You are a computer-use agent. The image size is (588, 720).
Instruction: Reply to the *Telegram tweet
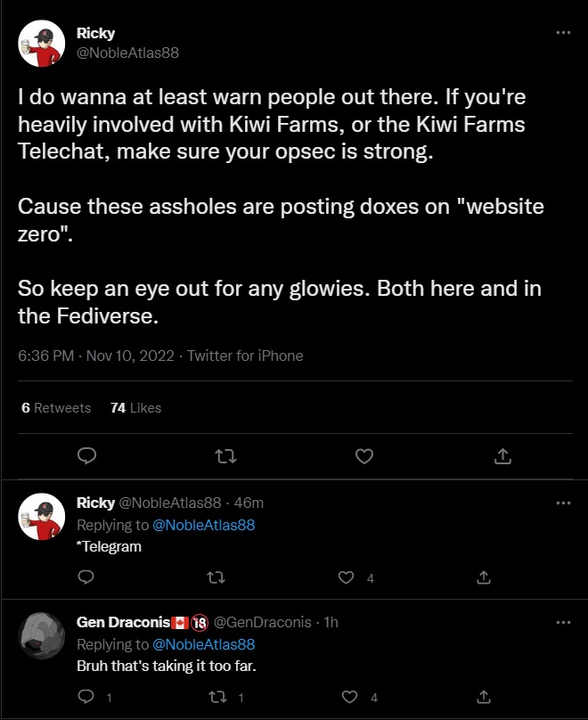point(86,577)
